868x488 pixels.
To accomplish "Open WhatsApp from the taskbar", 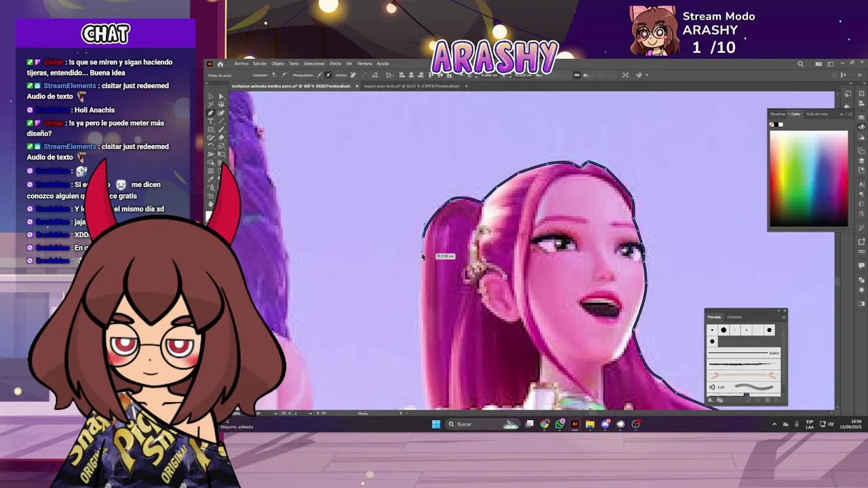I will [559, 424].
